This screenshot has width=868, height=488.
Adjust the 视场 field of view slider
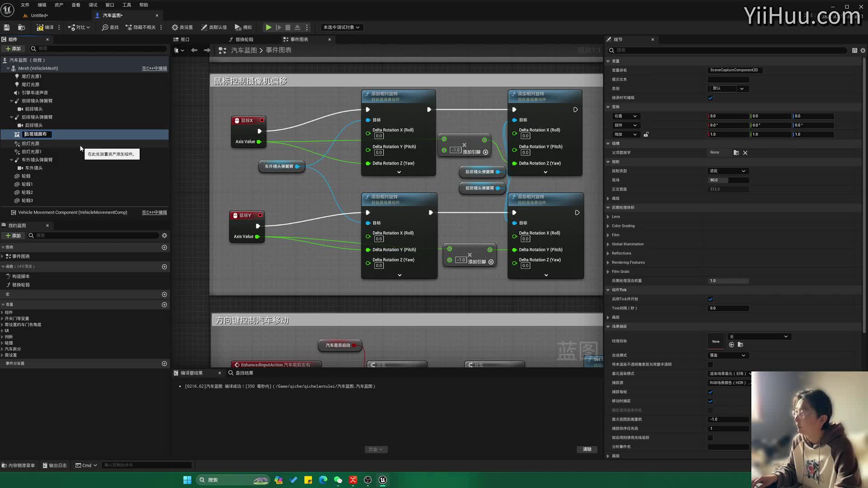(x=728, y=180)
